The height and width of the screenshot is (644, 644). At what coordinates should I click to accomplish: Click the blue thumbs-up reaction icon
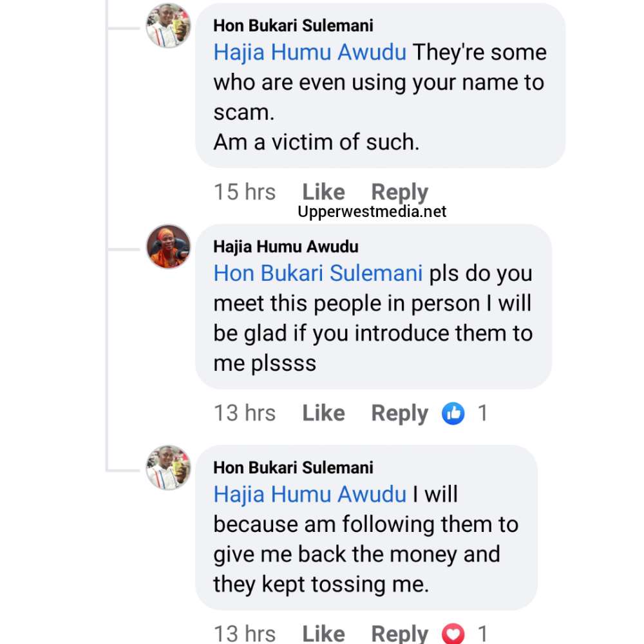pyautogui.click(x=453, y=413)
